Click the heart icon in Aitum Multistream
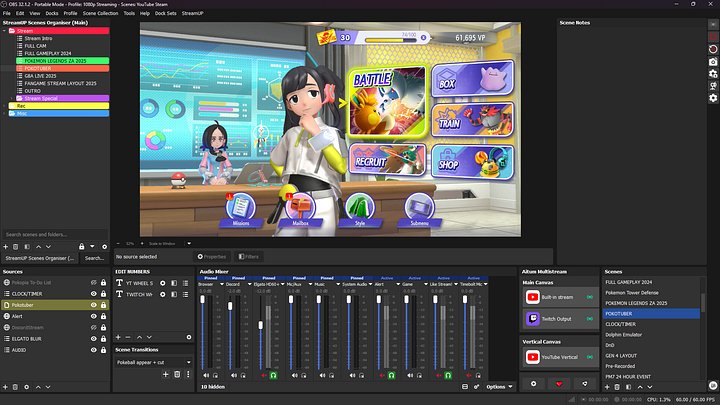720x405 pixels. click(x=559, y=384)
